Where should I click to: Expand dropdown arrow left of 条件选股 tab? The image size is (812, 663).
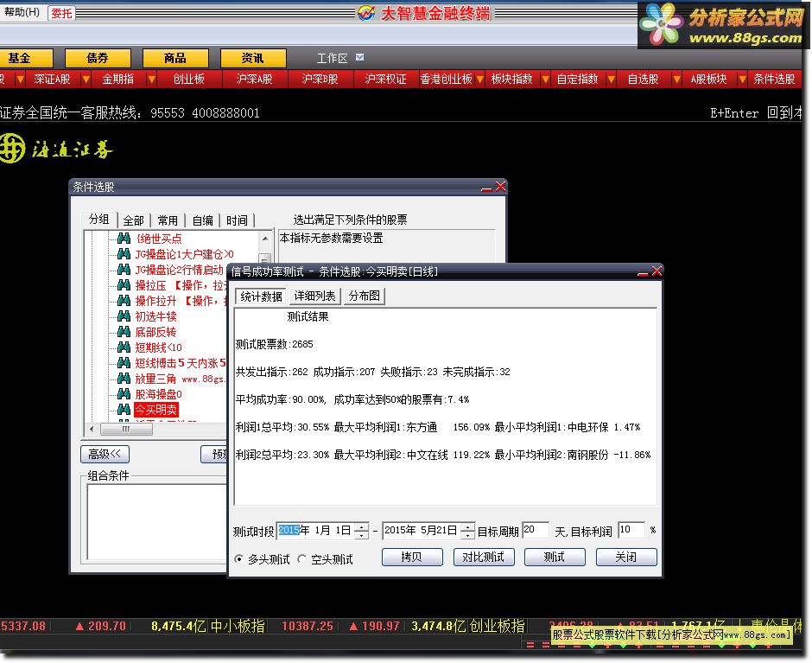(742, 80)
